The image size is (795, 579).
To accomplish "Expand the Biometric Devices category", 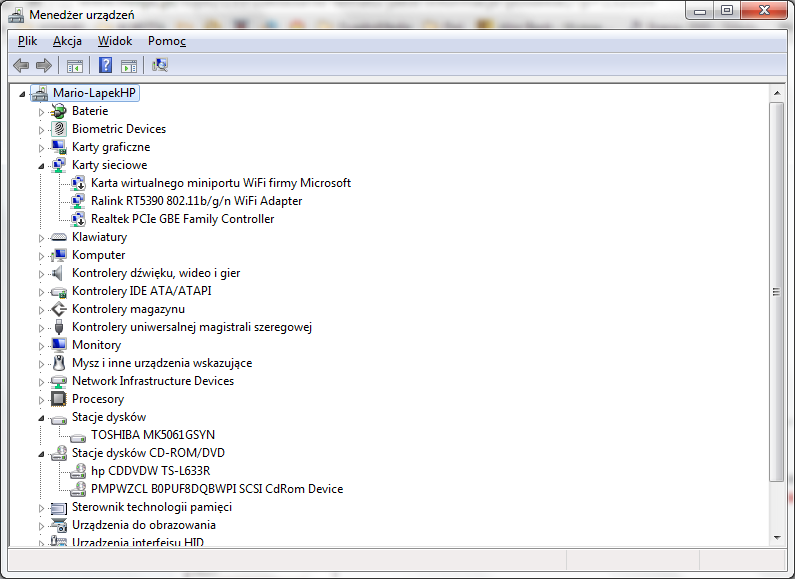I will pyautogui.click(x=41, y=130).
